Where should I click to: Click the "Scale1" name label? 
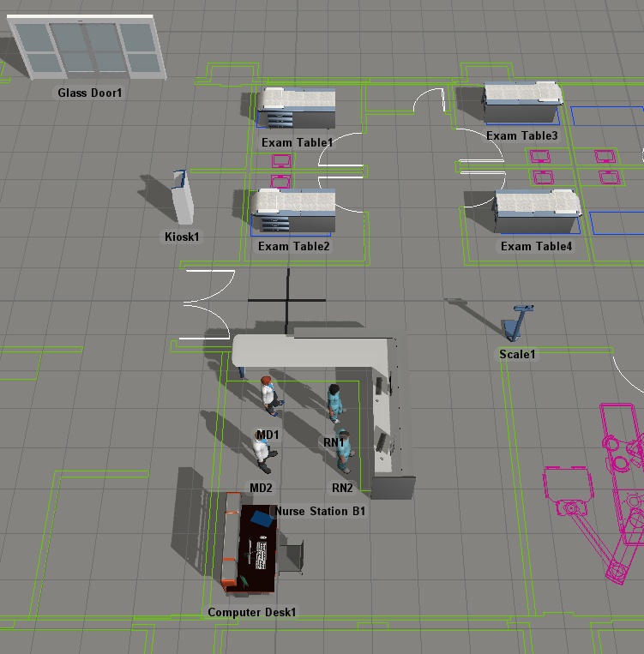point(517,354)
